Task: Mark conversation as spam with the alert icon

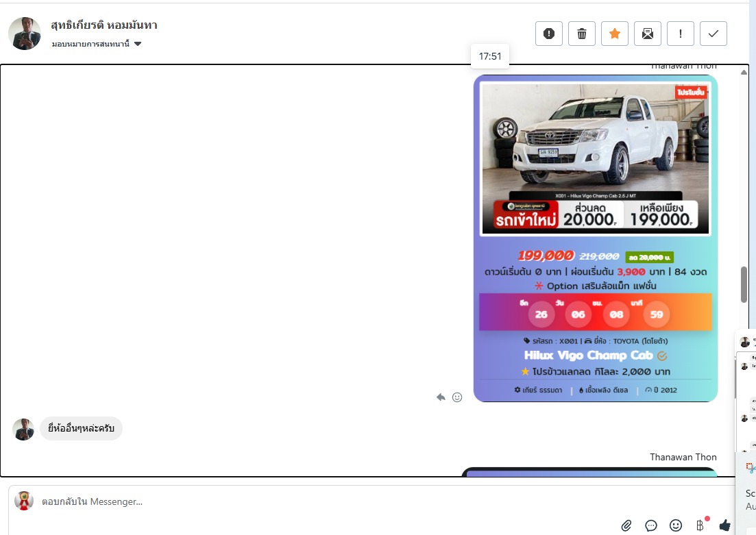Action: click(549, 34)
